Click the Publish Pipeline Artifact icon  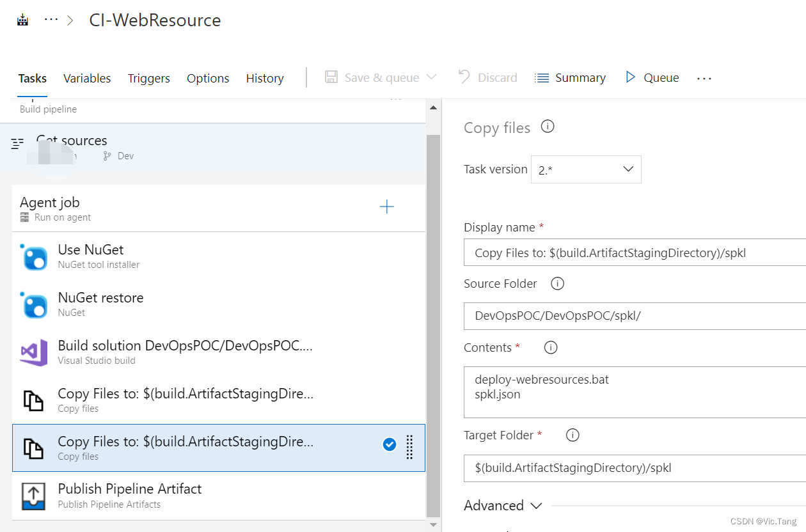pyautogui.click(x=33, y=496)
